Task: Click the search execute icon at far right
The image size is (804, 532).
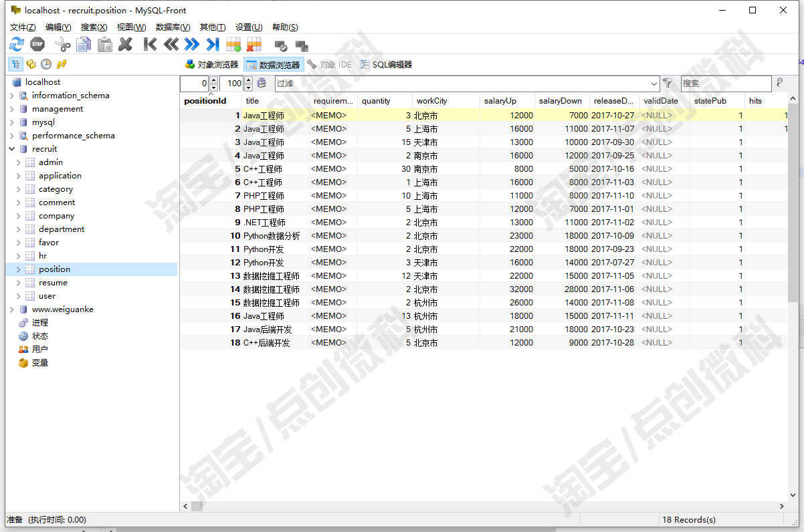Action: 779,84
